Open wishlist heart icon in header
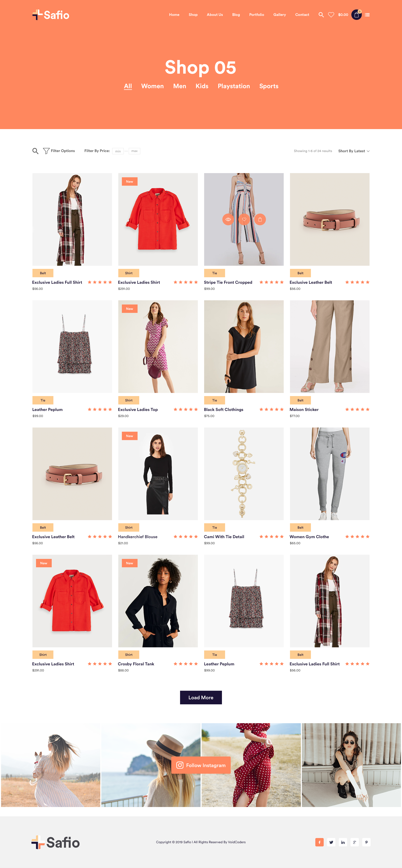Image resolution: width=402 pixels, height=868 pixels. click(x=331, y=15)
